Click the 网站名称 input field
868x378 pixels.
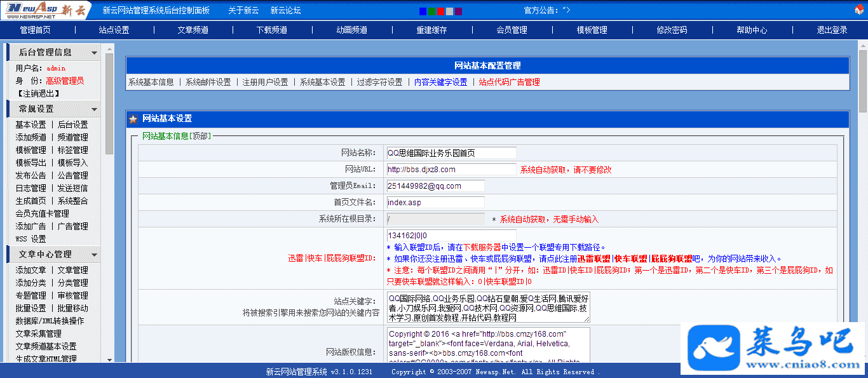pyautogui.click(x=451, y=152)
